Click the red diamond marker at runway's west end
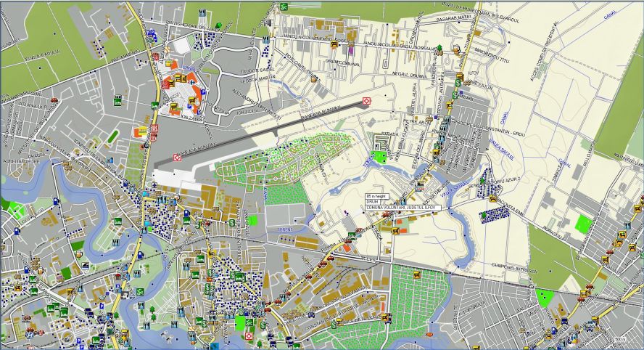The image size is (644, 350). (x=178, y=157)
